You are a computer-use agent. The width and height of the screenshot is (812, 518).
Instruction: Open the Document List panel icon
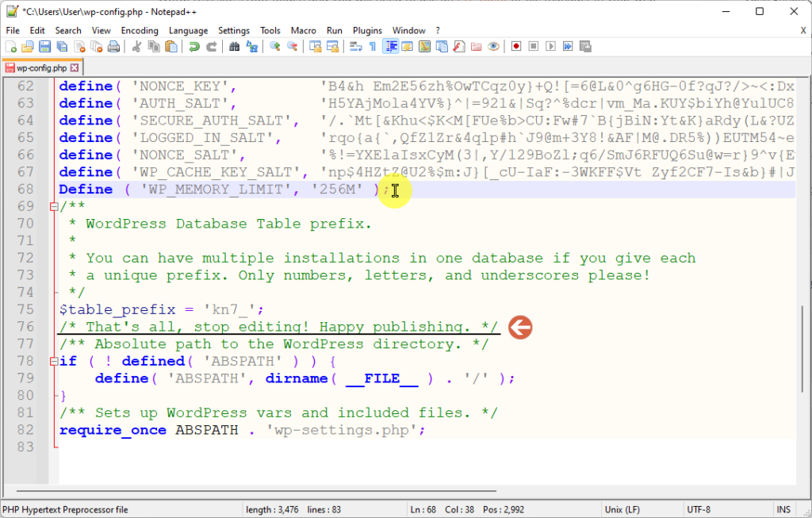pos(442,47)
